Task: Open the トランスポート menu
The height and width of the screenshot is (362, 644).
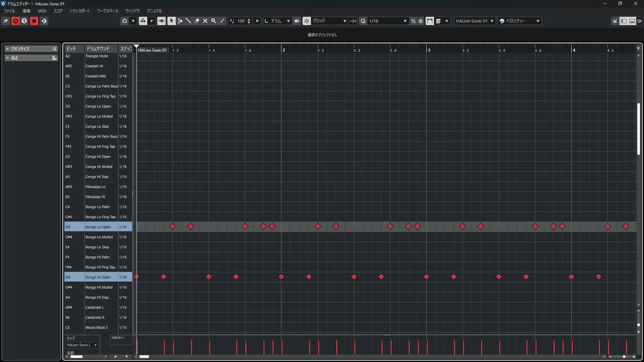Action: (x=80, y=11)
